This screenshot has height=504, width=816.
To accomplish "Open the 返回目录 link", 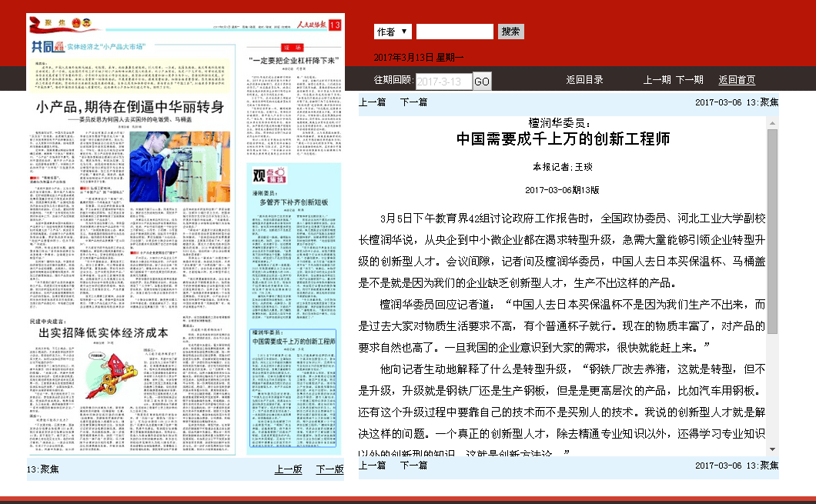I will [x=584, y=80].
